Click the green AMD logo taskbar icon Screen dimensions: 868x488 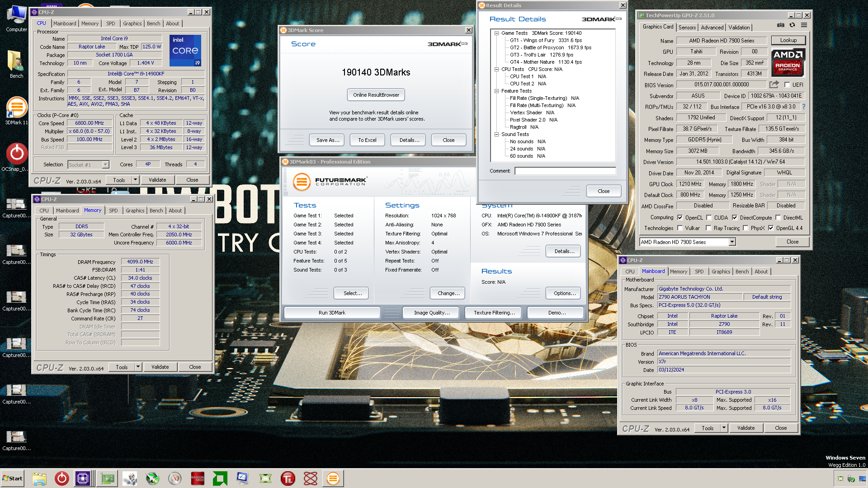220,479
